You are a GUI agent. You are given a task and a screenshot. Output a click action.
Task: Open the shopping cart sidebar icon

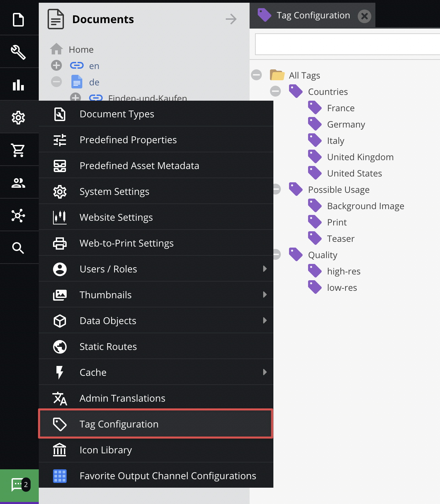pos(18,150)
